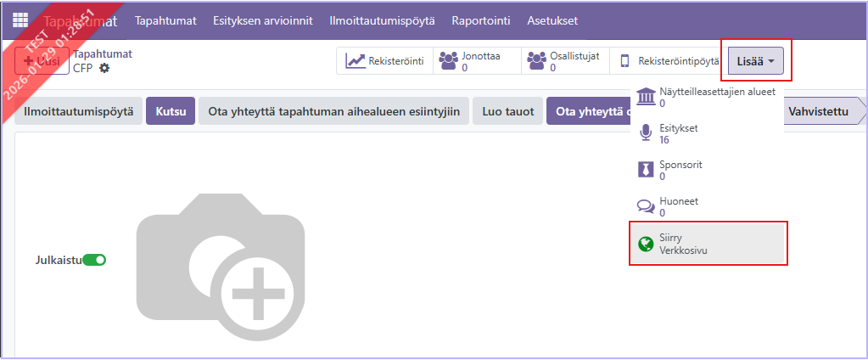Toggle the Julkaistu published switch
This screenshot has width=868, height=360.
click(x=94, y=260)
